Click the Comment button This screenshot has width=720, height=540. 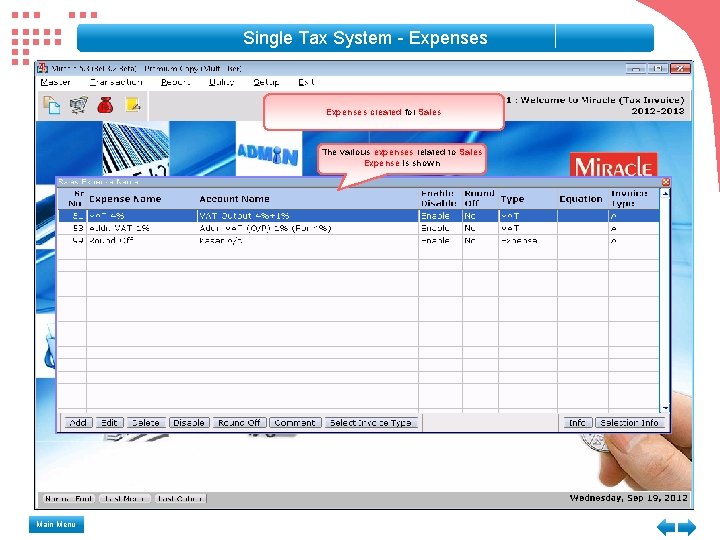pos(295,422)
